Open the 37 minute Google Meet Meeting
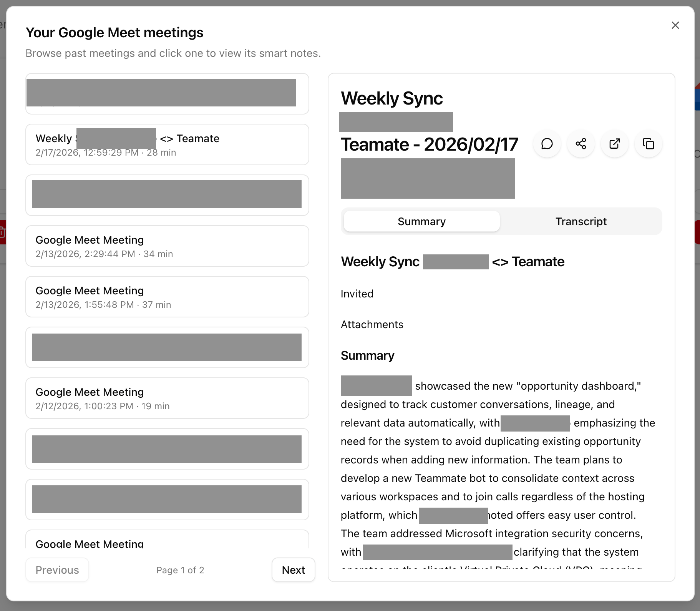 tap(167, 297)
